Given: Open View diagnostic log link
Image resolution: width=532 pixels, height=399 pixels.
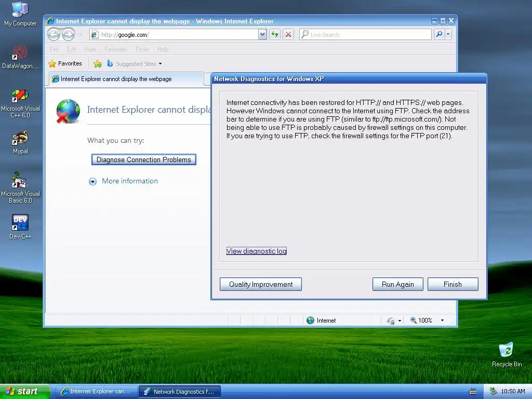Looking at the screenshot, I should (x=257, y=251).
